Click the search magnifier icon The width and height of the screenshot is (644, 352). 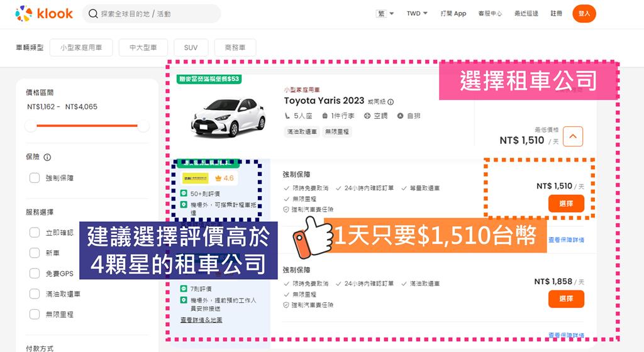(x=93, y=14)
